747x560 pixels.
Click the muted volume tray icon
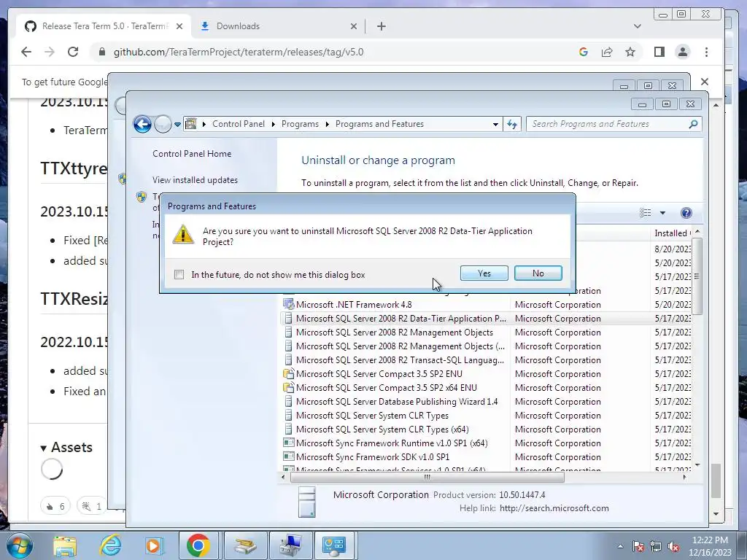(673, 547)
